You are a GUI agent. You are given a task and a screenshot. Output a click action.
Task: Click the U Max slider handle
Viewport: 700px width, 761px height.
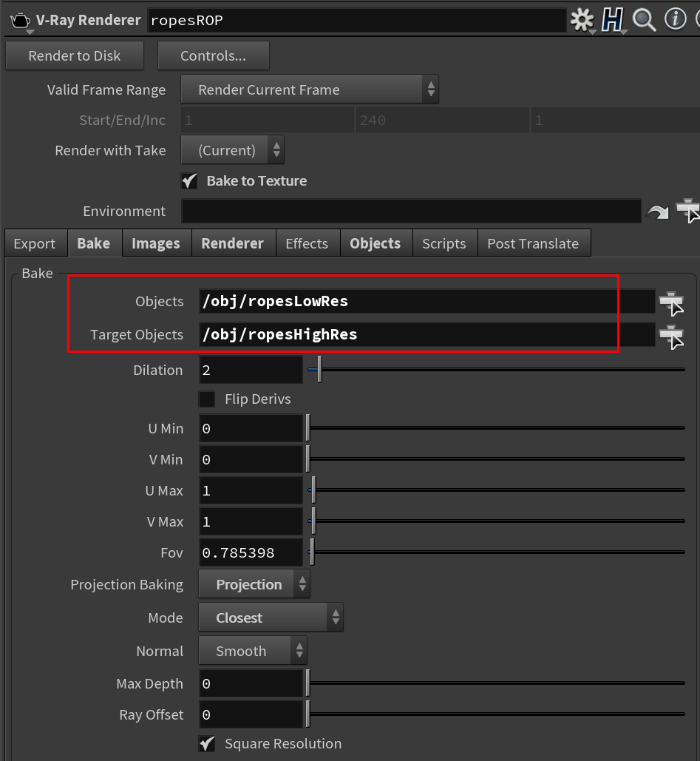(313, 490)
